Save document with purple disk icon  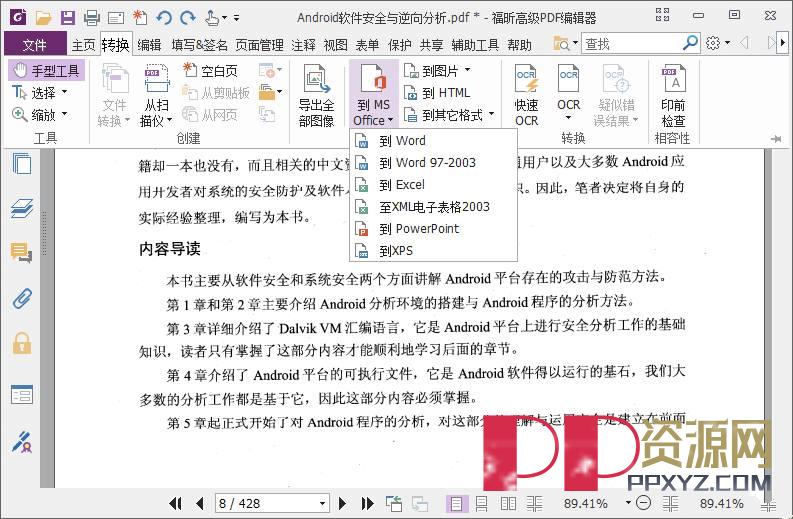point(68,18)
